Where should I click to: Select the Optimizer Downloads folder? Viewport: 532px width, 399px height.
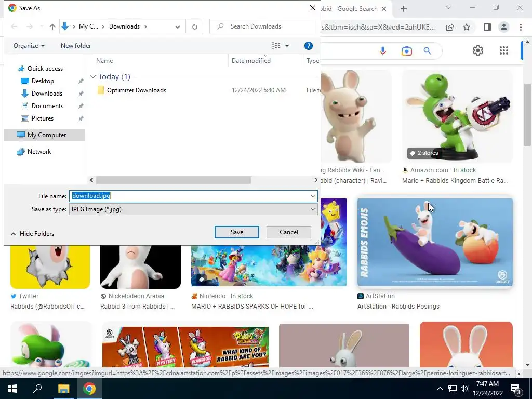click(137, 90)
